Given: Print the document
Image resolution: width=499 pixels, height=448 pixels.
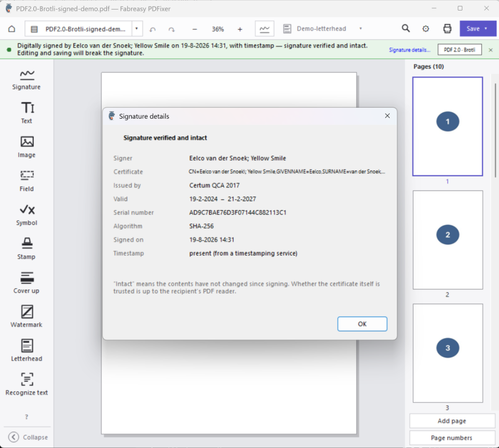Looking at the screenshot, I should (x=447, y=28).
